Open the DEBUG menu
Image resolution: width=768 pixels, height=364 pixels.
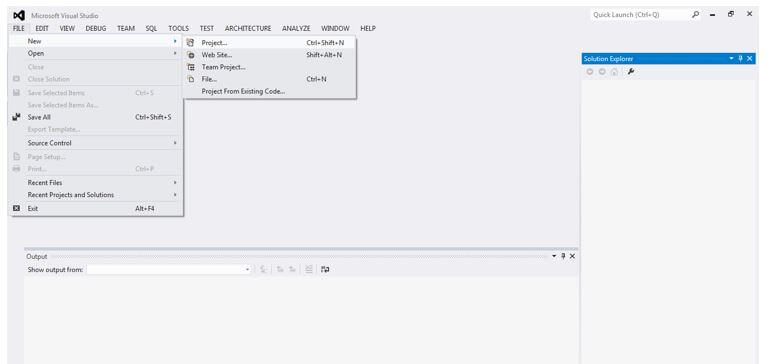[x=96, y=28]
